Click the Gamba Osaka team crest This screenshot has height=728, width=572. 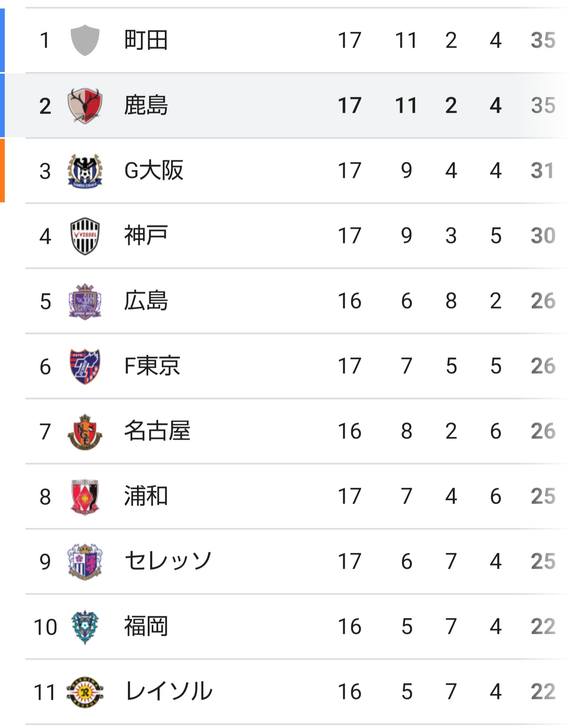[85, 171]
